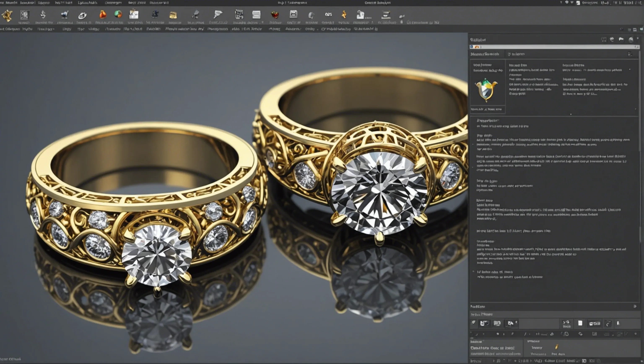Choose the gray brush toolbar icon

tap(196, 14)
